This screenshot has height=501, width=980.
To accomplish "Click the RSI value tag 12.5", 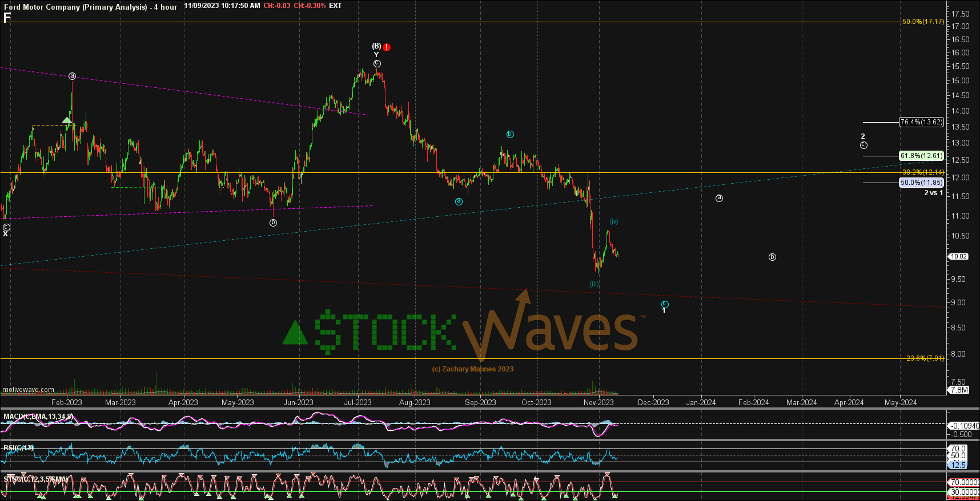I will point(958,465).
